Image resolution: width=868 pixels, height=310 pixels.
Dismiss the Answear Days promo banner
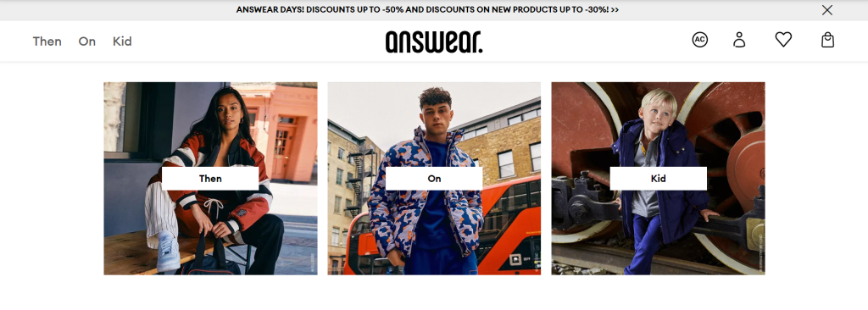pyautogui.click(x=827, y=10)
